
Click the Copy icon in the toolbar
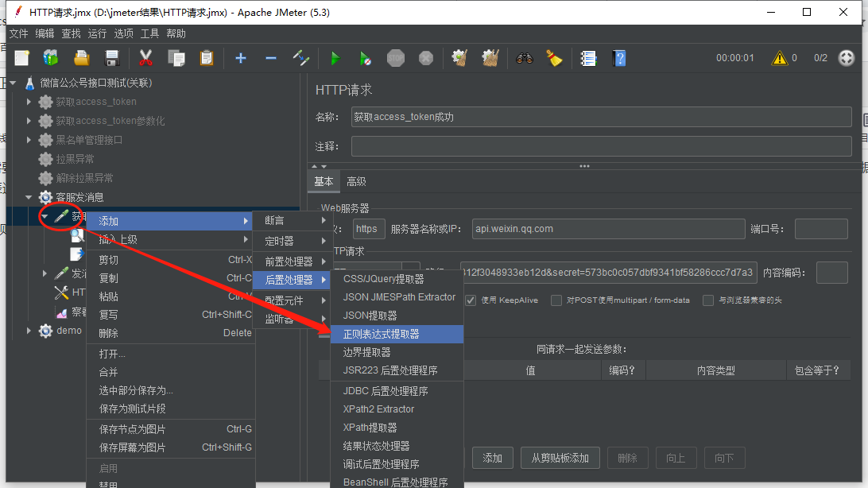[176, 58]
